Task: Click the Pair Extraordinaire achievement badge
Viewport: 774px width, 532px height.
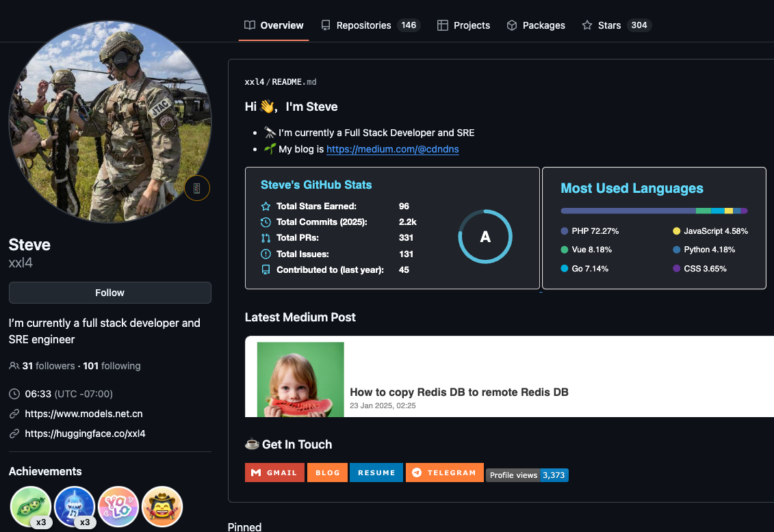Action: tap(31, 507)
